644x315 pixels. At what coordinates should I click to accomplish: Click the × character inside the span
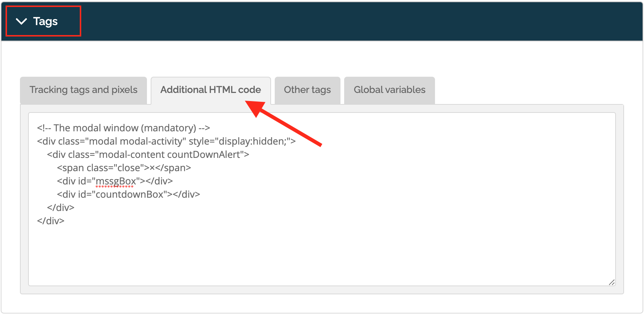point(152,168)
